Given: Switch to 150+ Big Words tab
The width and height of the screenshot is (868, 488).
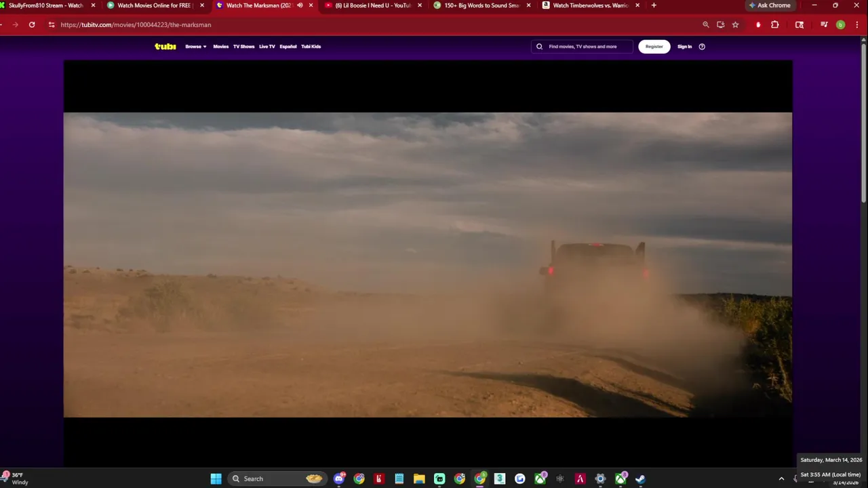Looking at the screenshot, I should click(481, 5).
